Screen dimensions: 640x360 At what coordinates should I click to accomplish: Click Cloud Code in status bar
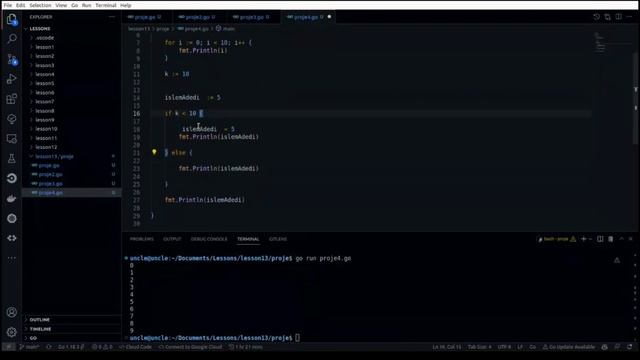135,347
